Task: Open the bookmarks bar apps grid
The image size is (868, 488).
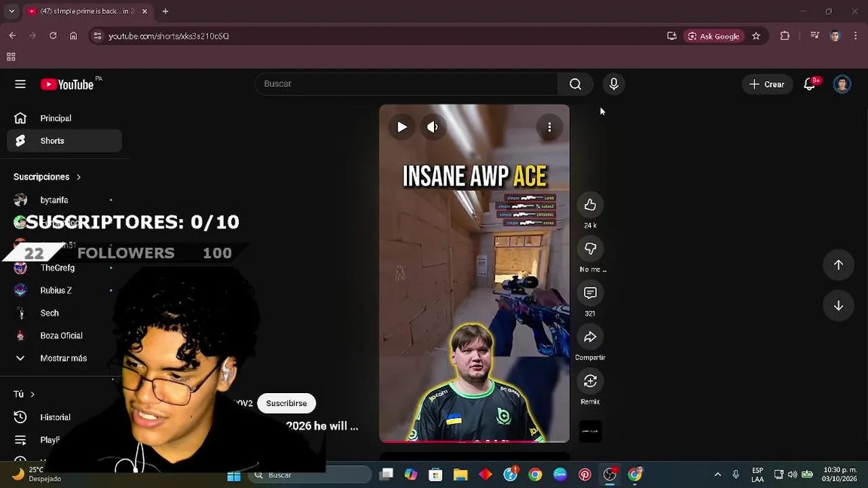Action: [x=11, y=57]
